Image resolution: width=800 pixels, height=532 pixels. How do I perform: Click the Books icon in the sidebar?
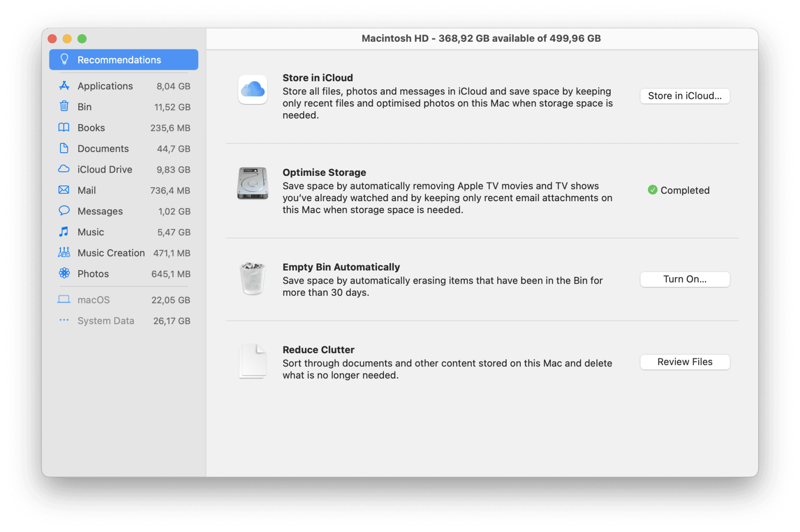[x=64, y=127]
